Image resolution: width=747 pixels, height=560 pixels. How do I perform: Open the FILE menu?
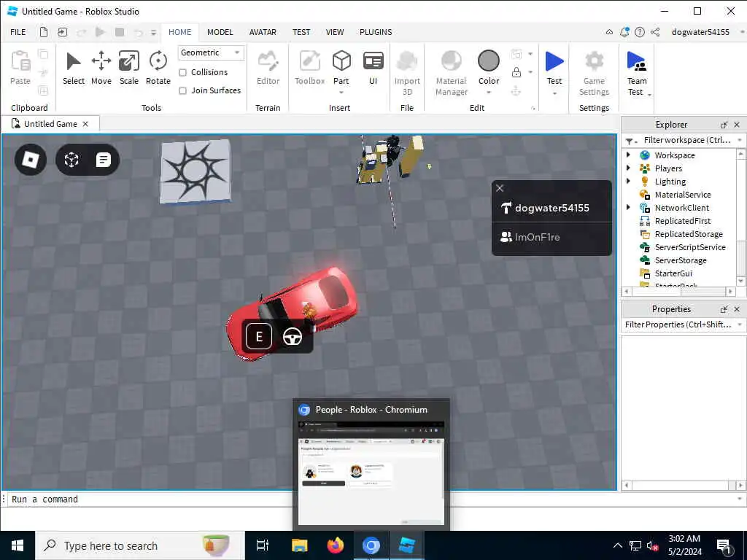[18, 32]
